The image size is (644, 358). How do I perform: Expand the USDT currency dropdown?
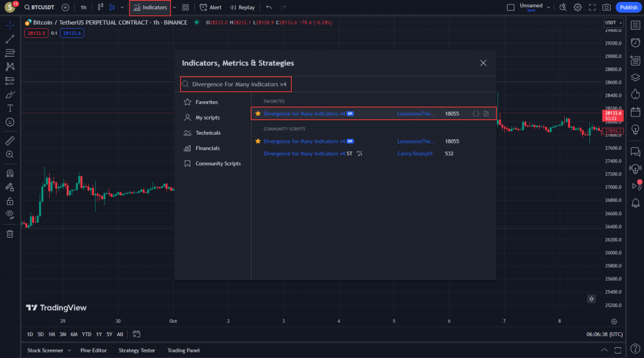coord(613,23)
